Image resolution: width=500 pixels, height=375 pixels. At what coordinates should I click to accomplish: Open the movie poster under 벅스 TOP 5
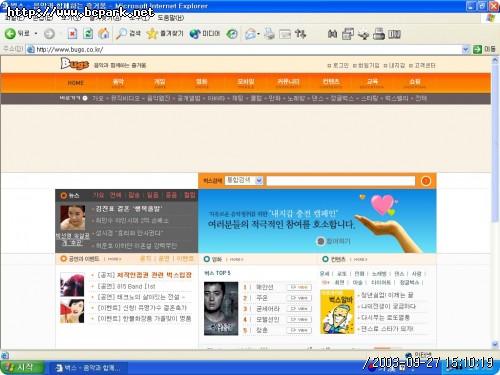pyautogui.click(x=221, y=308)
